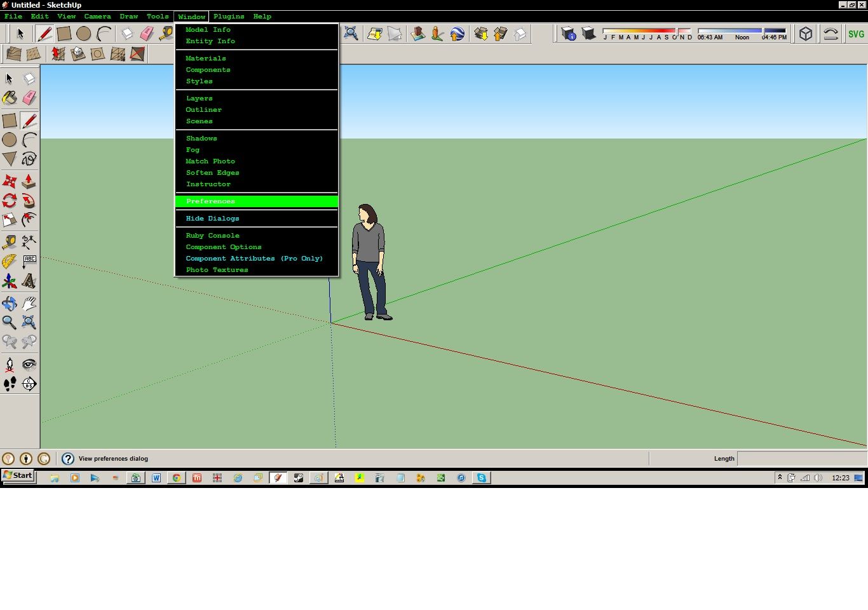Open the Components dialog menu entry

[257, 70]
